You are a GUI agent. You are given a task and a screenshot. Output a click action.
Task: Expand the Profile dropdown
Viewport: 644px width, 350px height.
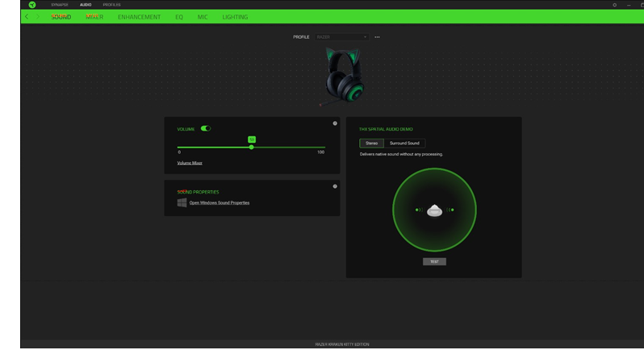(341, 37)
